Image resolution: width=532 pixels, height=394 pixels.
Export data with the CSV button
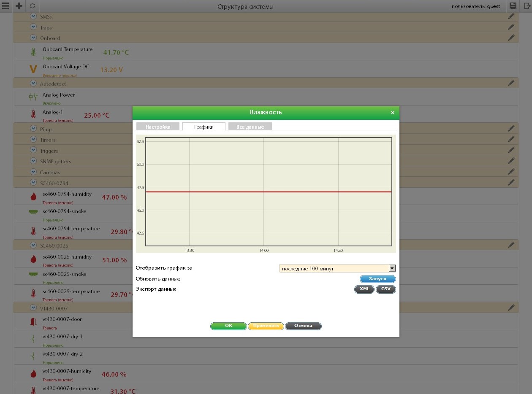(x=386, y=289)
